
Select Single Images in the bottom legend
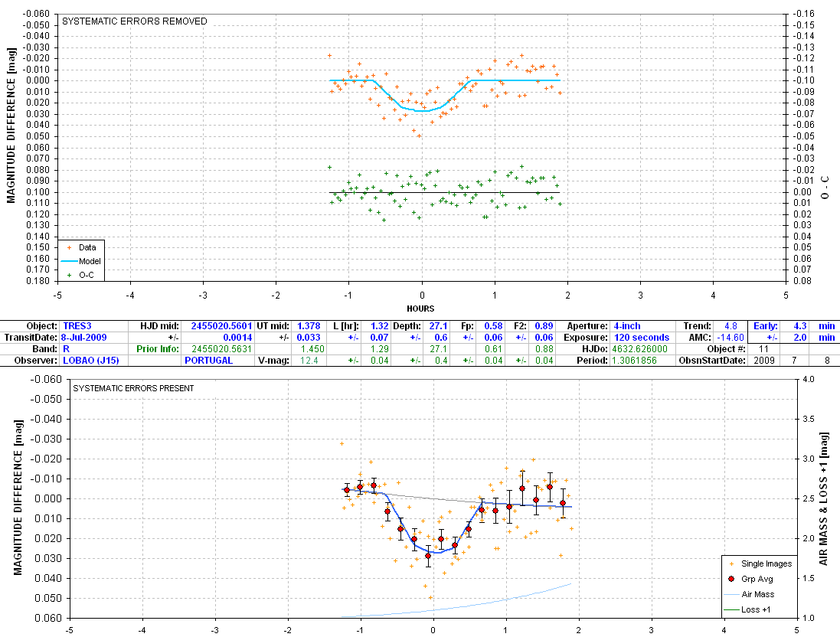click(x=760, y=563)
